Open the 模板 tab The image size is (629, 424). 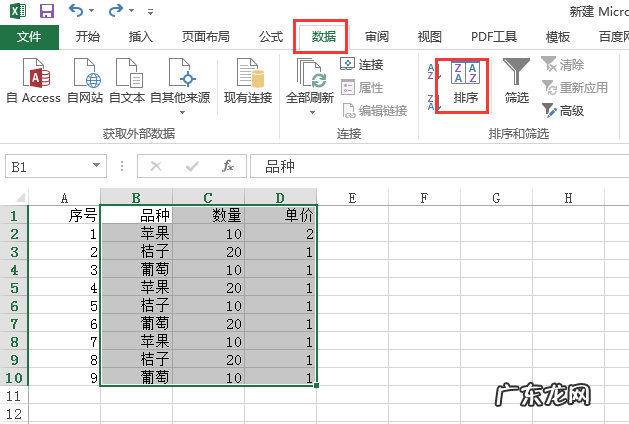point(558,37)
